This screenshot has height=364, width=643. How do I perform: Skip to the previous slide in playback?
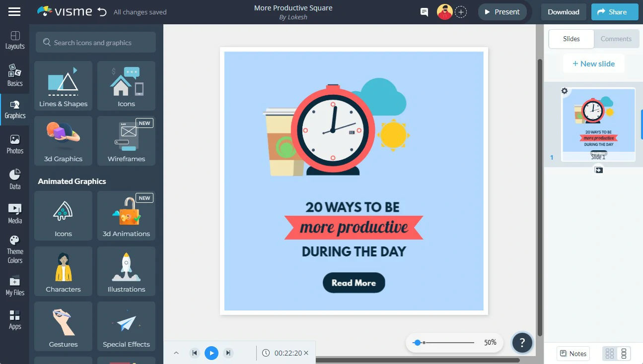195,353
